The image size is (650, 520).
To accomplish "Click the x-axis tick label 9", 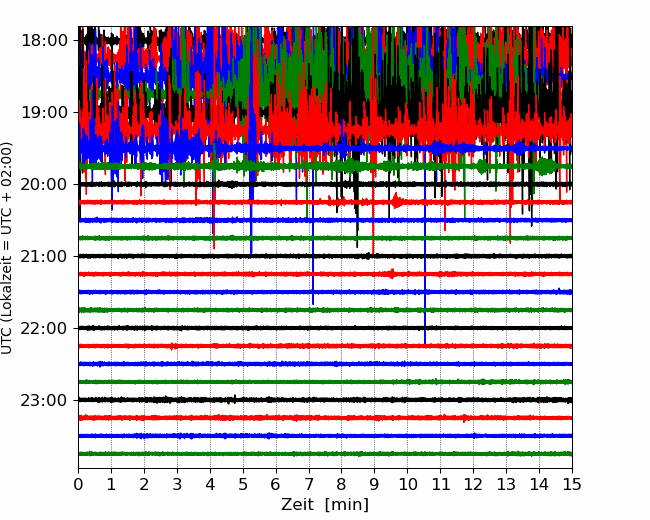I will [x=375, y=484].
